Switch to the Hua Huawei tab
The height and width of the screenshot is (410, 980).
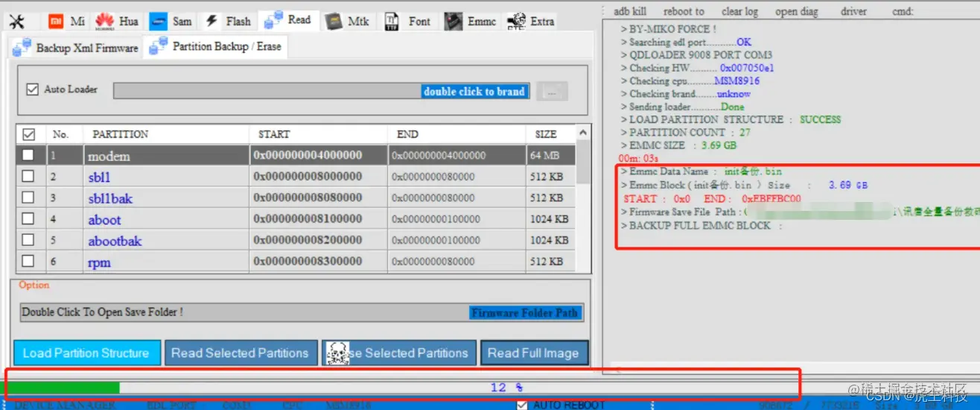[x=116, y=22]
